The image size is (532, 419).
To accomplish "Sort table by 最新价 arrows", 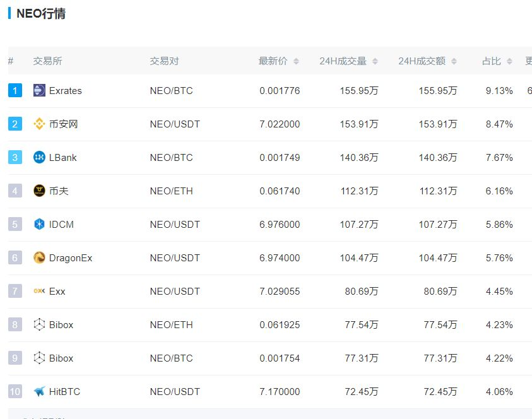I will 296,61.
